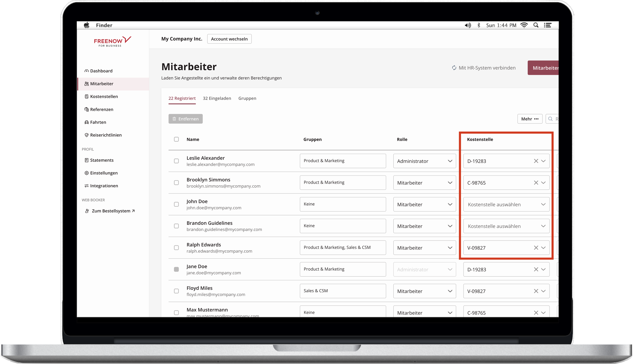
Task: Open Brooklyn Simmons' Rolle dropdown
Action: point(424,183)
